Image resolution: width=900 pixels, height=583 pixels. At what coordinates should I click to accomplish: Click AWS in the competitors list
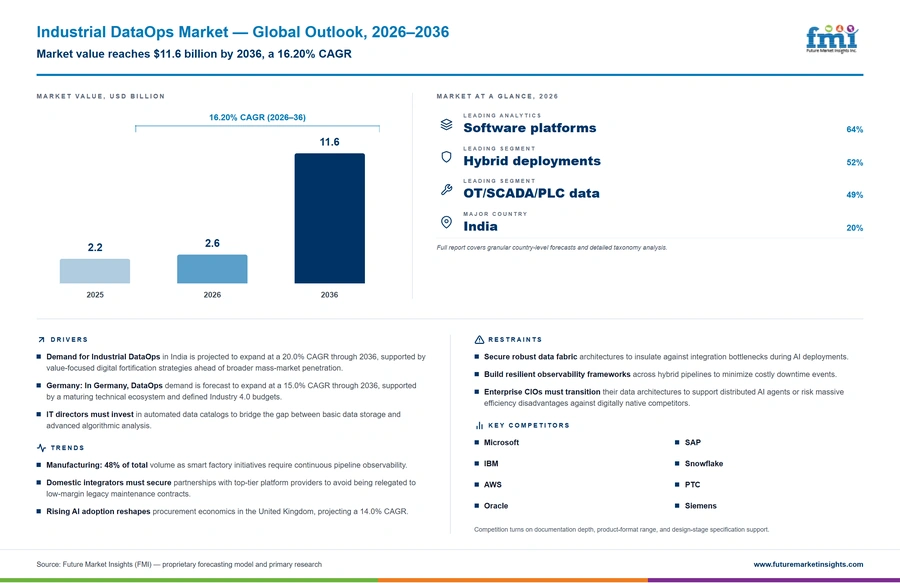[x=492, y=484]
